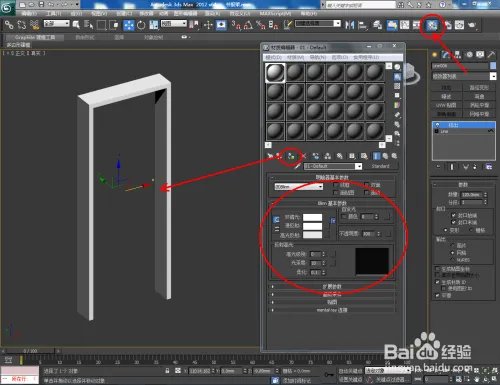Click the Select by Name icon
The width and height of the screenshot is (500, 385).
click(88, 25)
